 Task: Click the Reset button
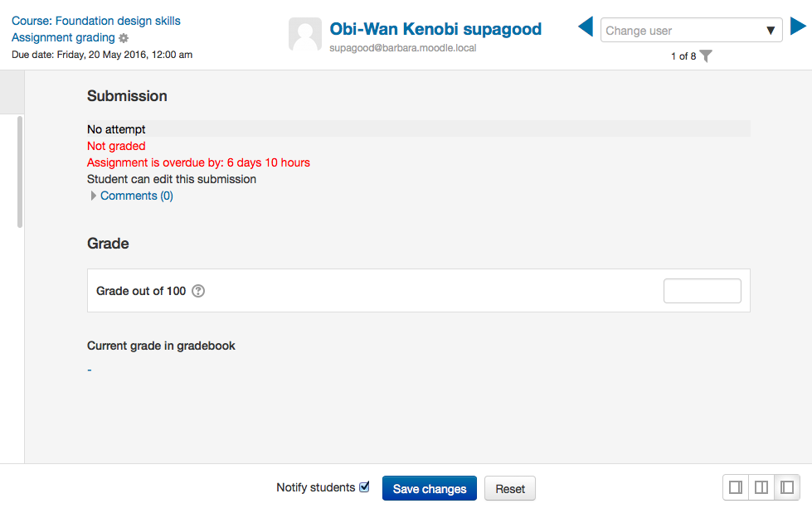(510, 489)
